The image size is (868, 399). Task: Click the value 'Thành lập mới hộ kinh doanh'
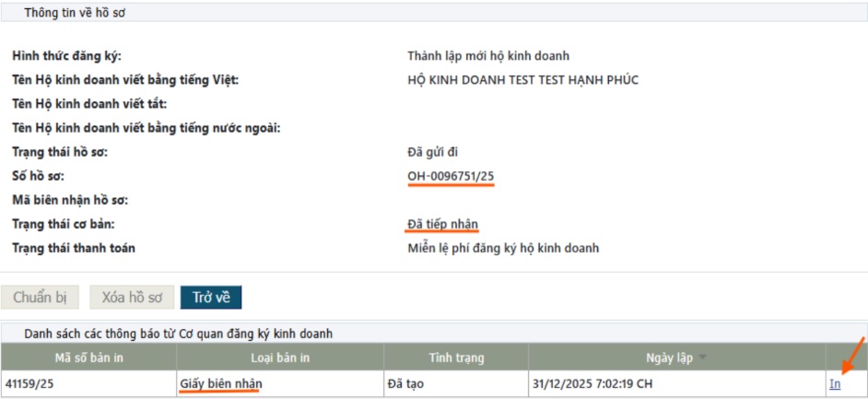(x=488, y=56)
